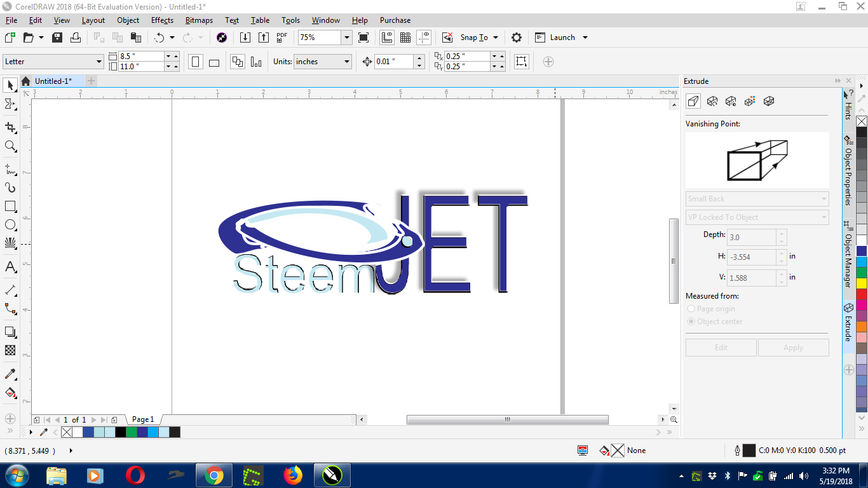868x488 pixels.
Task: Open the Bitmaps menu
Action: coord(199,20)
